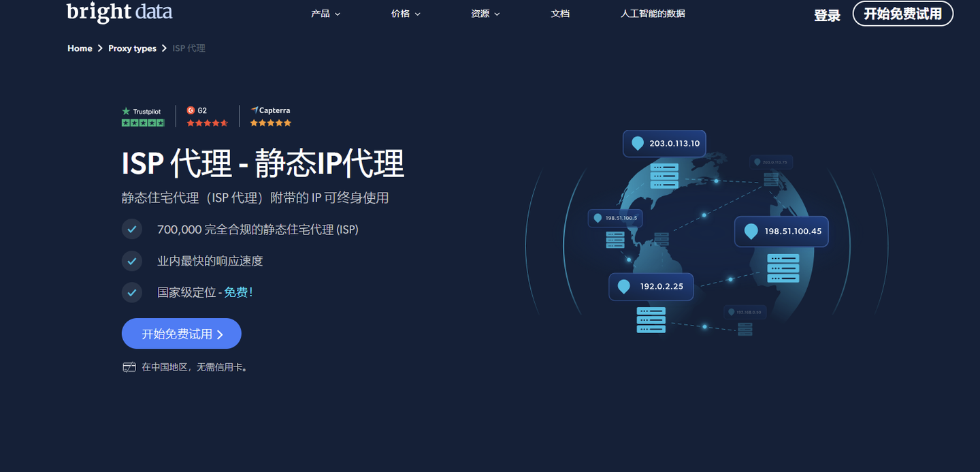Open Trustpilot rating badge

pos(142,116)
